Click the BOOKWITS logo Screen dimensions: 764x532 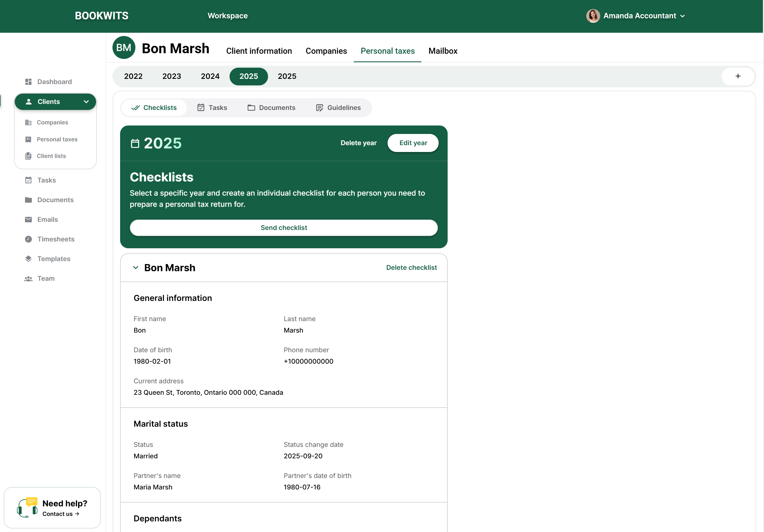pyautogui.click(x=102, y=16)
